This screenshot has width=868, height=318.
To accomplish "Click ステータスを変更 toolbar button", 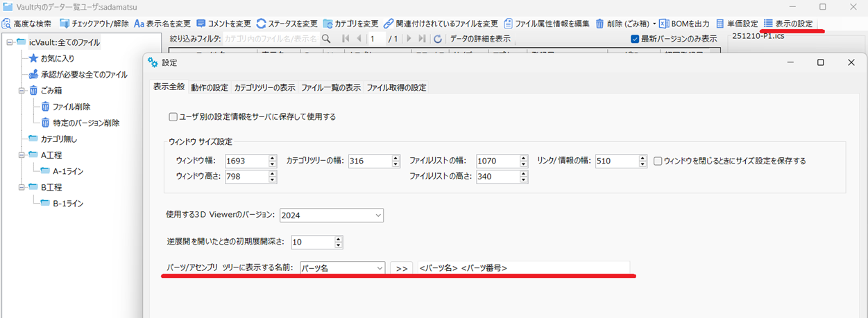I will point(287,24).
